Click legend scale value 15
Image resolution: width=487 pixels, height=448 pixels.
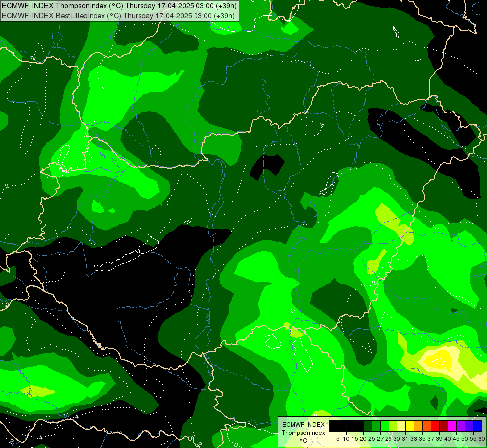355,439
